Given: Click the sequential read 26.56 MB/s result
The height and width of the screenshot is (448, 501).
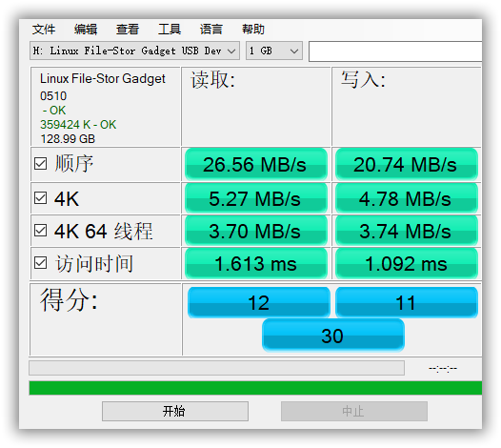Looking at the screenshot, I should tap(256, 164).
